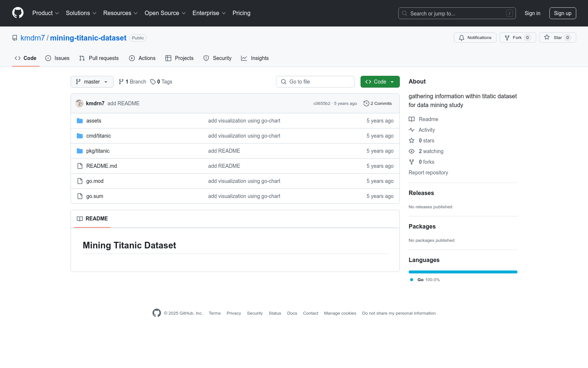This screenshot has width=588, height=368.
Task: Click the README.md file name
Action: coord(101,166)
